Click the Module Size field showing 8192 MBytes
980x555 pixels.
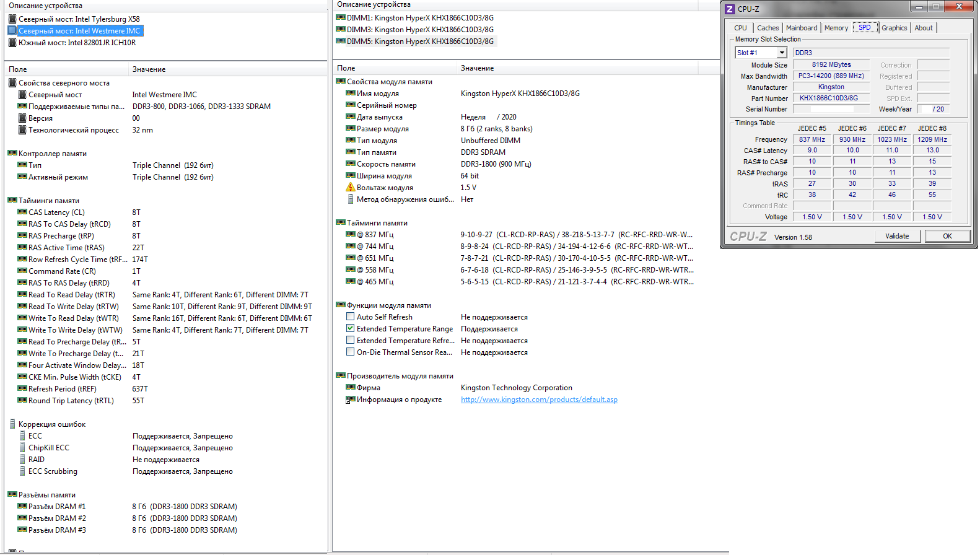[831, 65]
